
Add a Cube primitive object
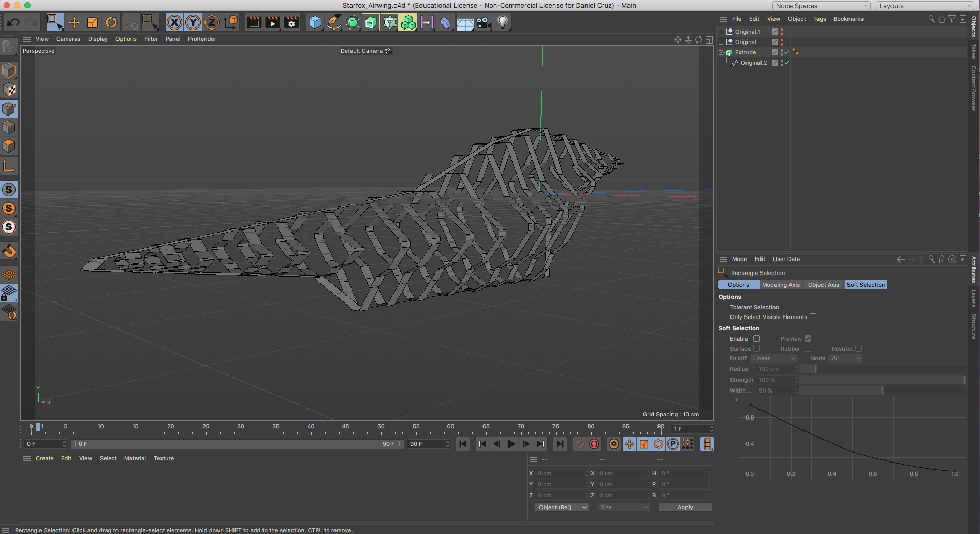tap(315, 22)
